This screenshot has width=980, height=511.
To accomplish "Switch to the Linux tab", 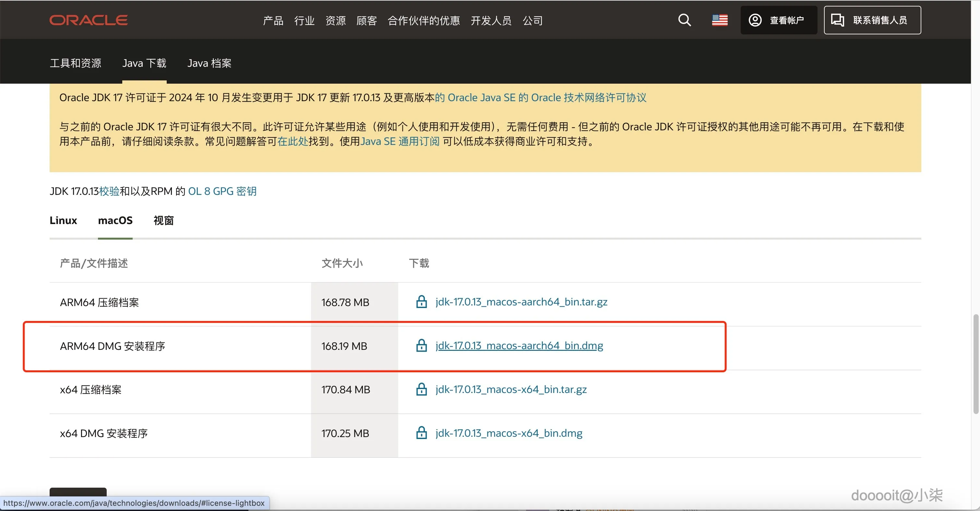I will tap(63, 220).
